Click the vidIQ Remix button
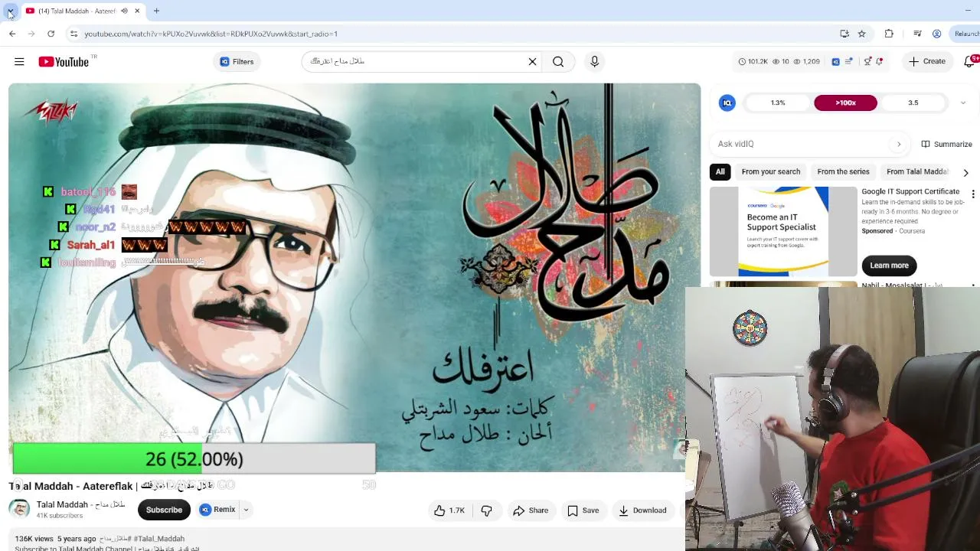980x551 pixels. click(x=217, y=510)
